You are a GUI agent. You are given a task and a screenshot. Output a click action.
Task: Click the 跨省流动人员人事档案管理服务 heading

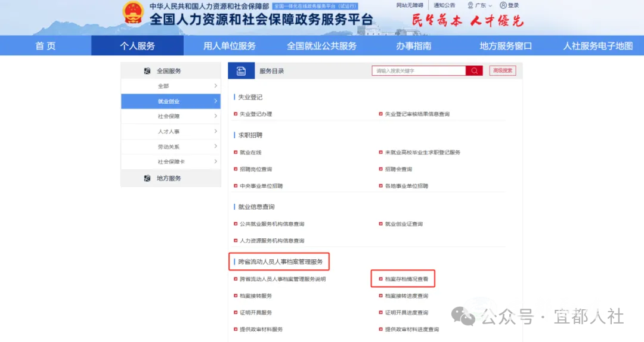point(280,262)
